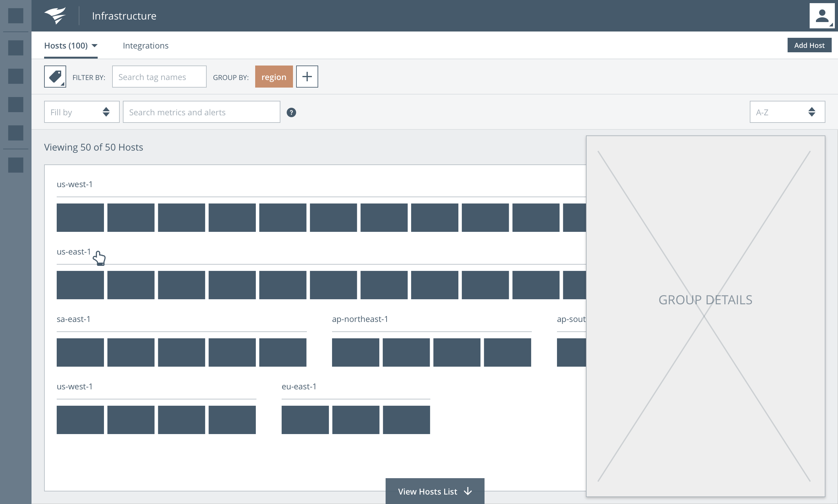
Task: Click the Add Host button
Action: pyautogui.click(x=809, y=45)
